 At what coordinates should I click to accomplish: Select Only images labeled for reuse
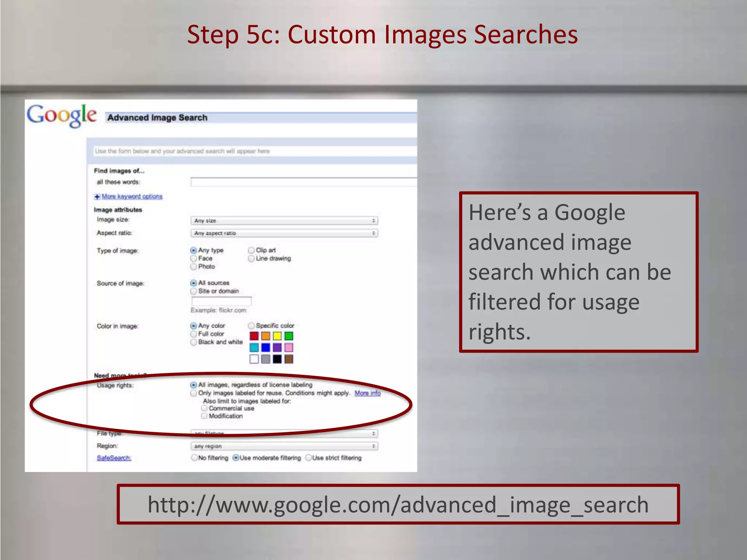pyautogui.click(x=194, y=393)
